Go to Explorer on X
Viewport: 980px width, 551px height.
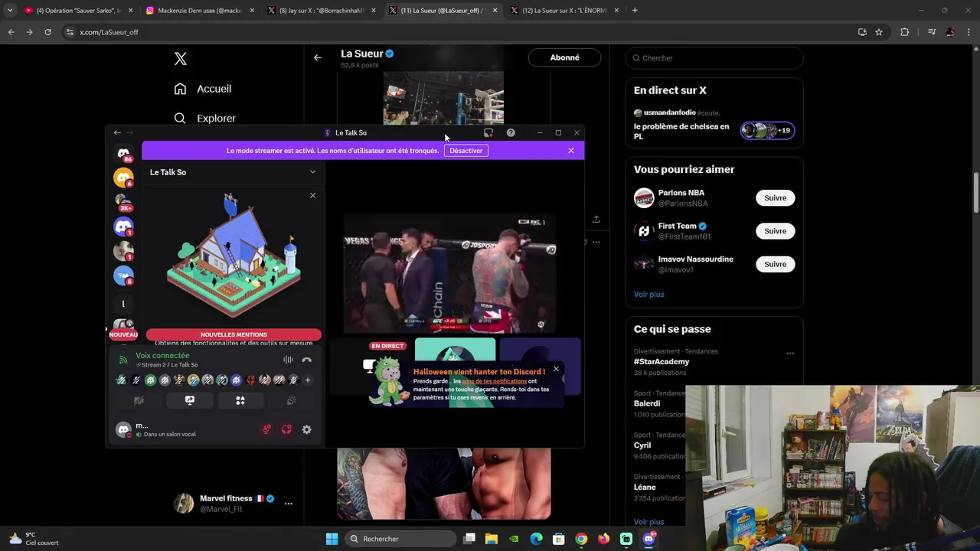pos(205,119)
